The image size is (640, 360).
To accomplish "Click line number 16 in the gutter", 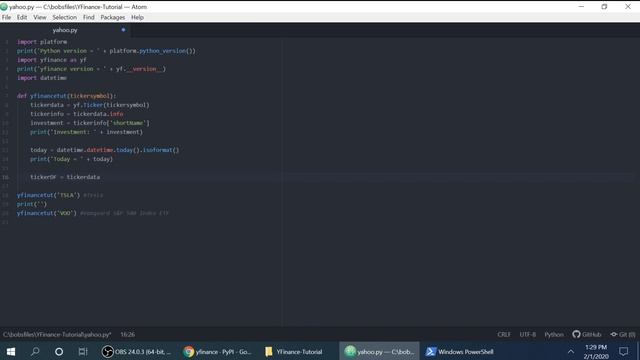I will pos(5,177).
